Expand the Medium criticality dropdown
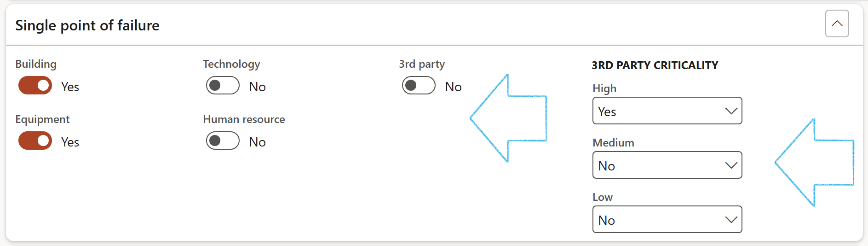Screen dimensions: 868x246 [667, 165]
